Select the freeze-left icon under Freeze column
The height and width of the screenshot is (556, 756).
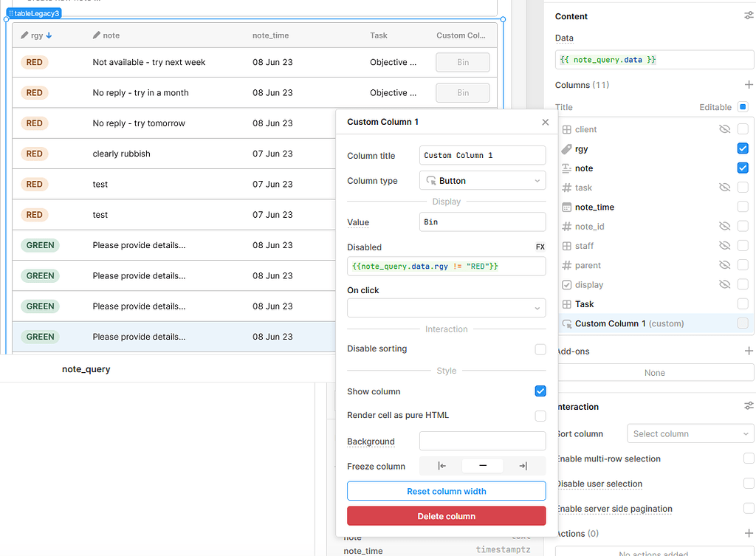tap(441, 466)
